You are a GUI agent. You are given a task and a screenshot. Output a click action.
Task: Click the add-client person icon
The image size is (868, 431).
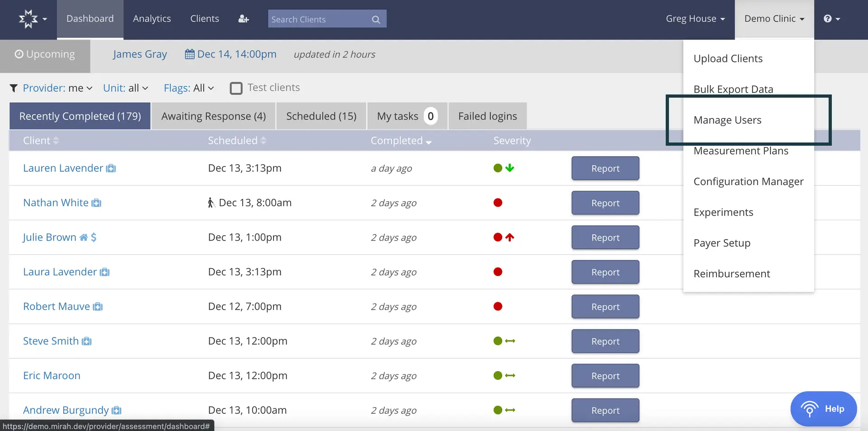(x=243, y=19)
